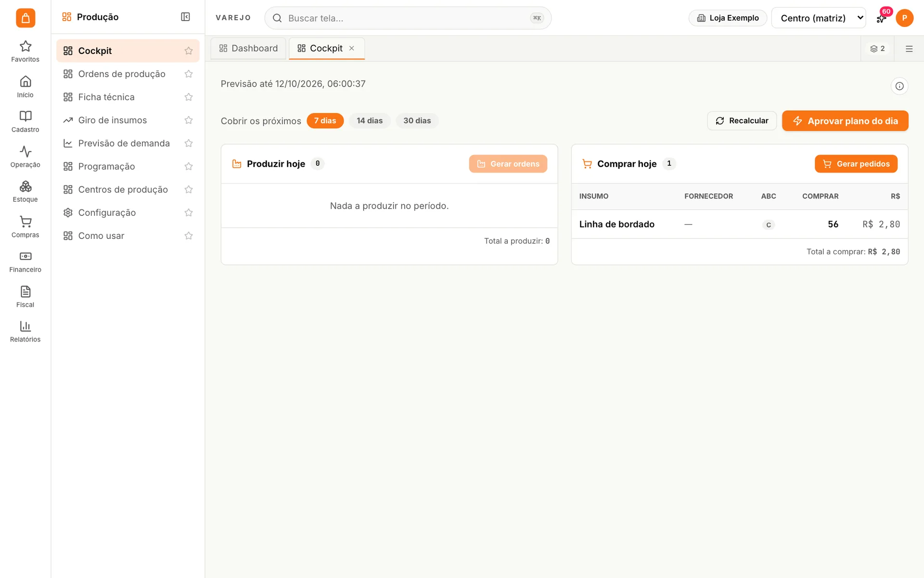
Task: Select the 14 dias coverage option
Action: [370, 120]
